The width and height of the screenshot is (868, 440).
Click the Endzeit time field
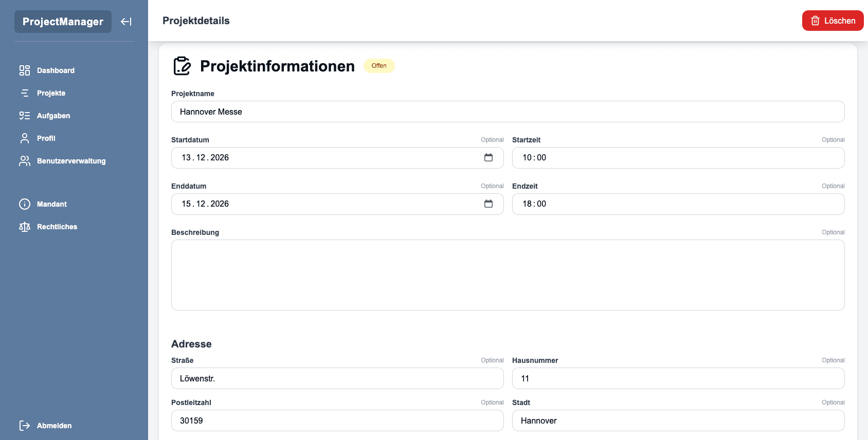click(678, 204)
